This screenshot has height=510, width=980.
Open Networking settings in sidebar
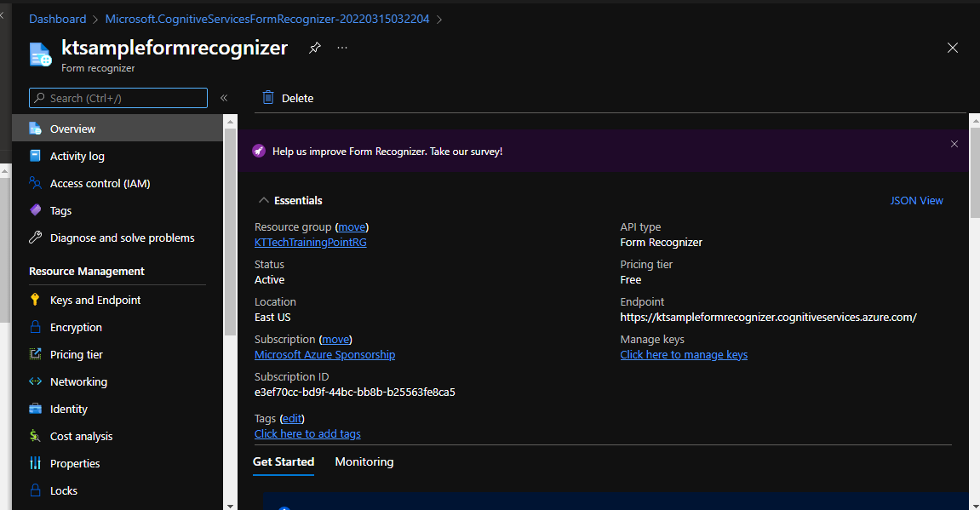[x=78, y=381]
